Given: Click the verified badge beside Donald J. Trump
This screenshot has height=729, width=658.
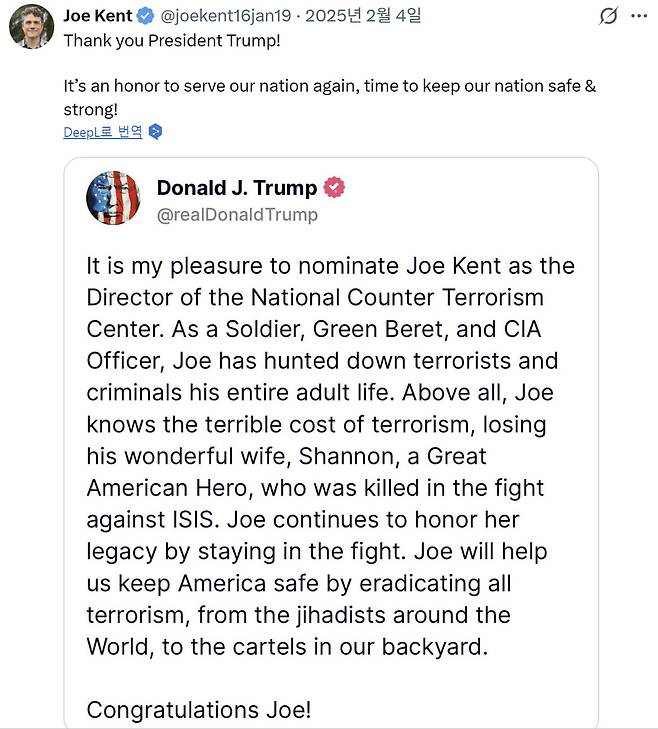Looking at the screenshot, I should [335, 187].
